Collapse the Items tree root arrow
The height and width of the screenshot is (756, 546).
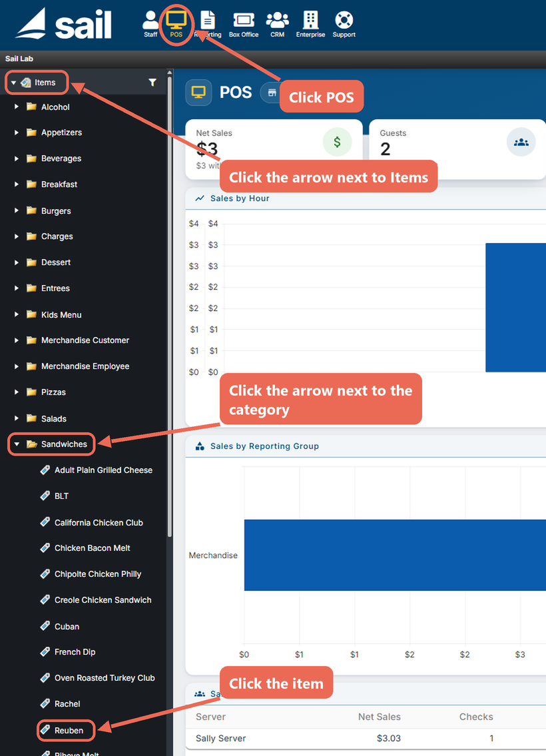point(13,83)
